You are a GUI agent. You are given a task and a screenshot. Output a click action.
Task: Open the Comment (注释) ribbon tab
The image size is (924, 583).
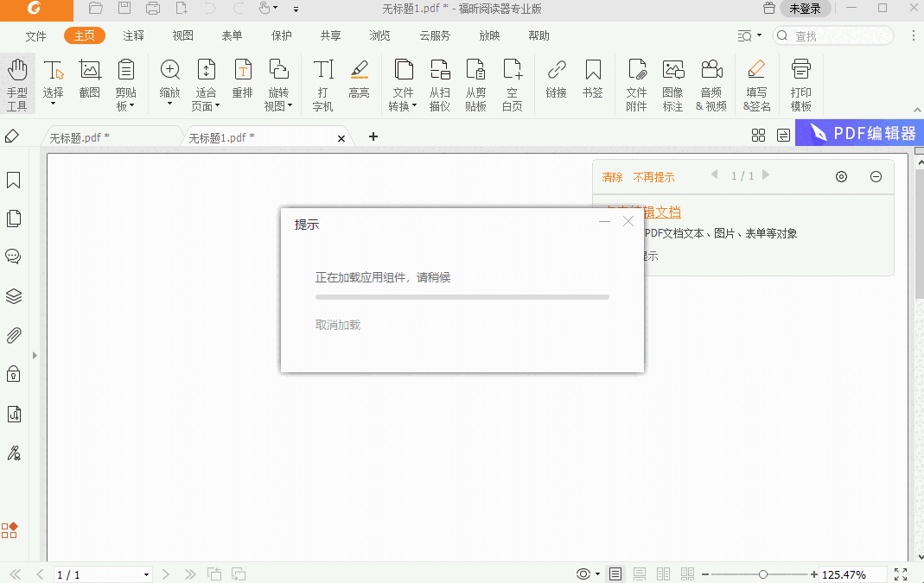pos(134,36)
